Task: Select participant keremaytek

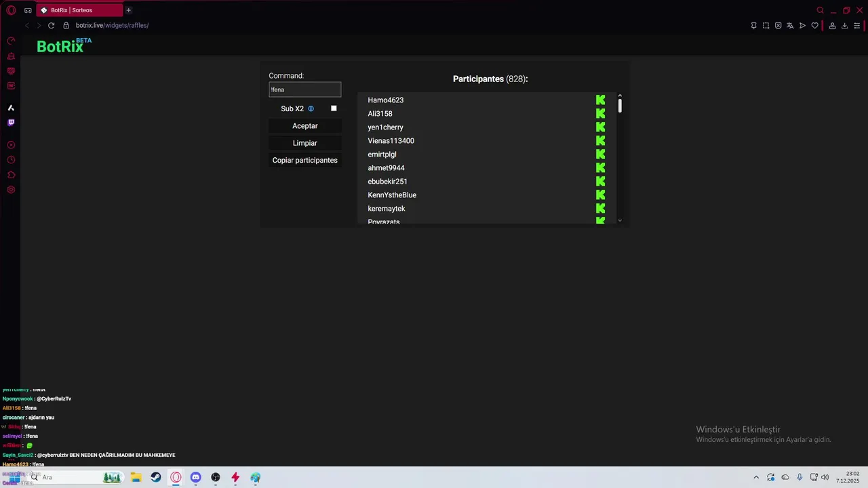Action: coord(386,209)
